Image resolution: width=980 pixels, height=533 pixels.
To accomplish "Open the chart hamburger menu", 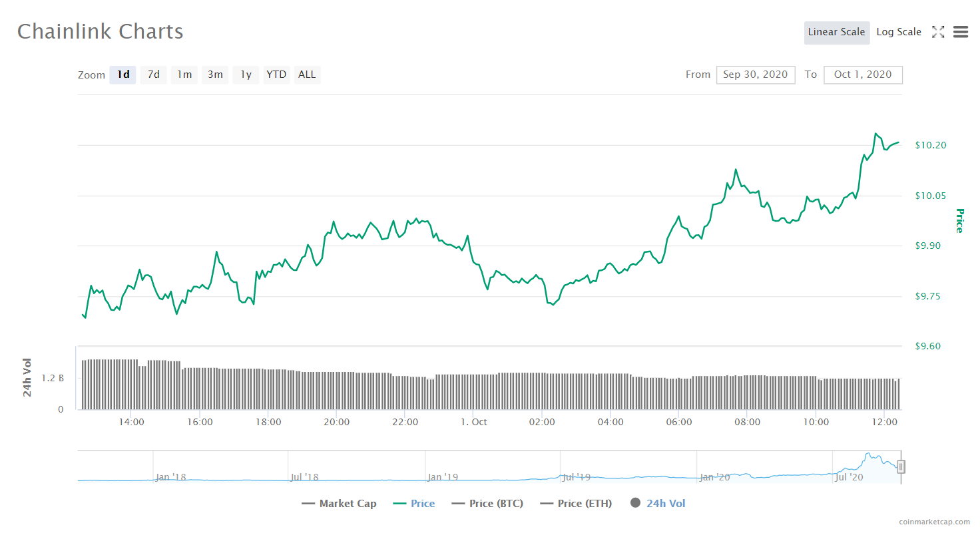I will pos(961,31).
